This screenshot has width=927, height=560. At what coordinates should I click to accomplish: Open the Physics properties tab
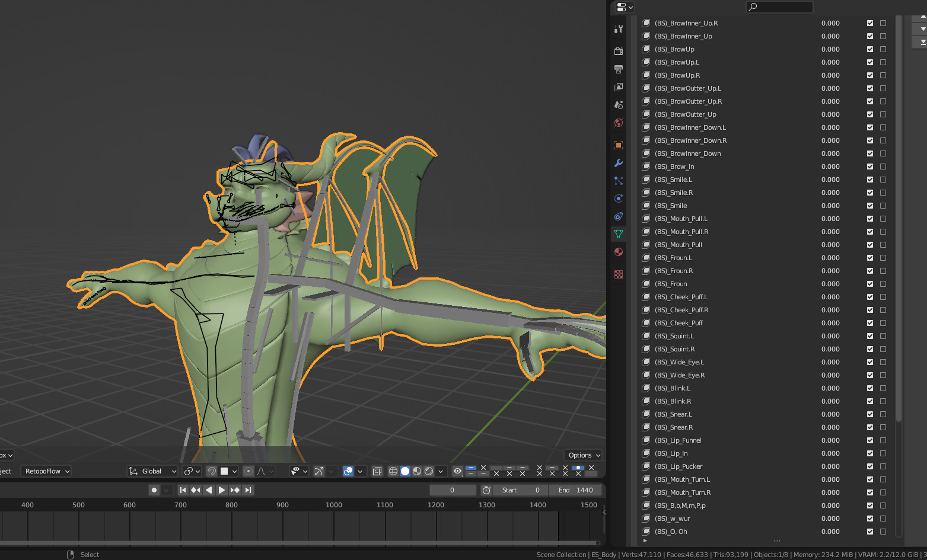(619, 199)
